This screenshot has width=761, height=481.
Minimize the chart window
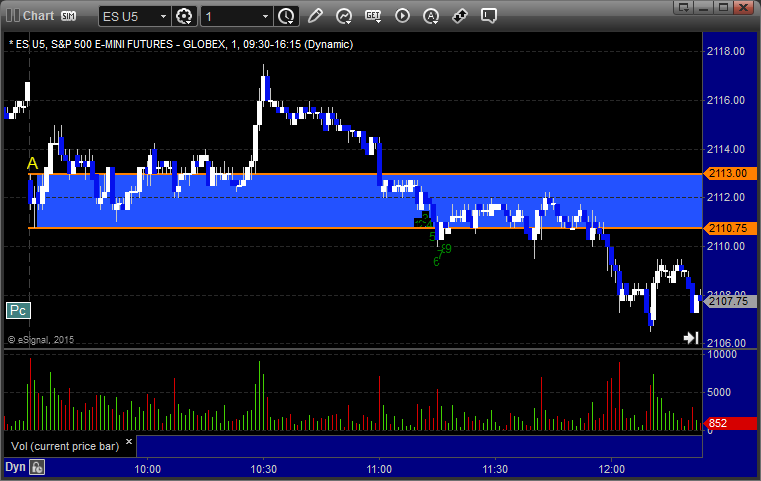pos(704,7)
